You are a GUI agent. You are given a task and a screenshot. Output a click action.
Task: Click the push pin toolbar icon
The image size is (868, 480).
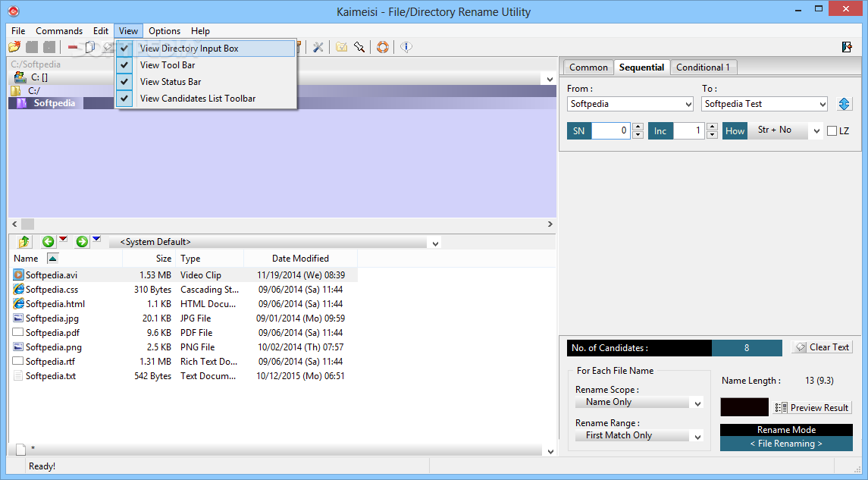[x=359, y=47]
